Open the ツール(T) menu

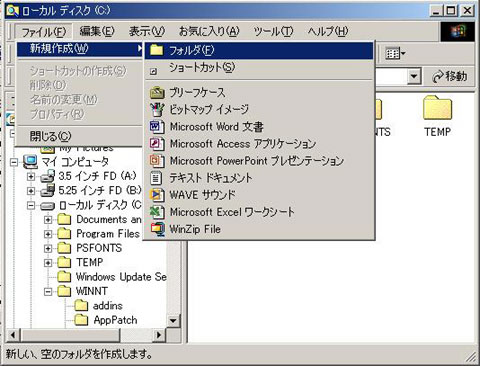(x=273, y=32)
